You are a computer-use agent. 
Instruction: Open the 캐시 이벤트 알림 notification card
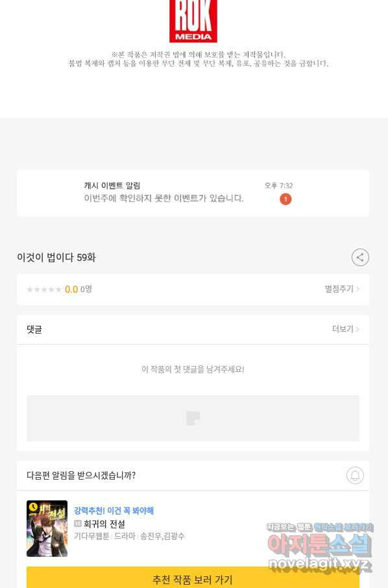click(x=193, y=193)
